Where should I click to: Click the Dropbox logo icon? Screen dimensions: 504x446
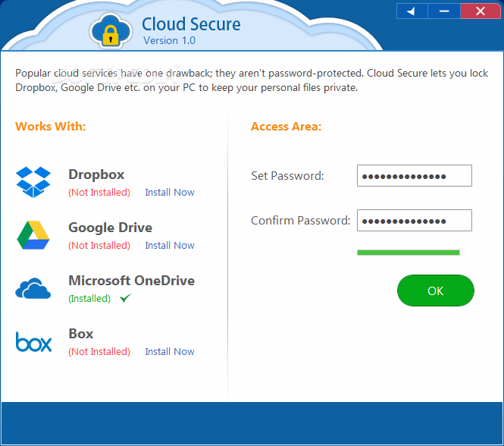coord(33,182)
